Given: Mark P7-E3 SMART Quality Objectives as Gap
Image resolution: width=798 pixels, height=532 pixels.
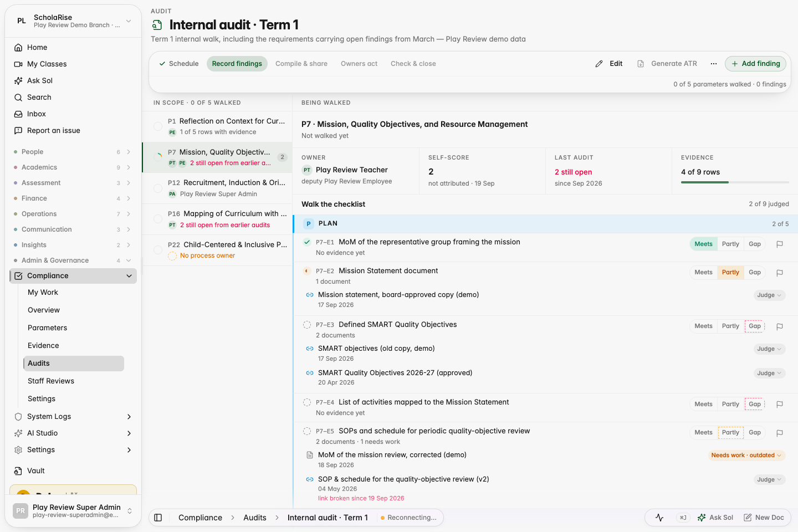Looking at the screenshot, I should (755, 326).
